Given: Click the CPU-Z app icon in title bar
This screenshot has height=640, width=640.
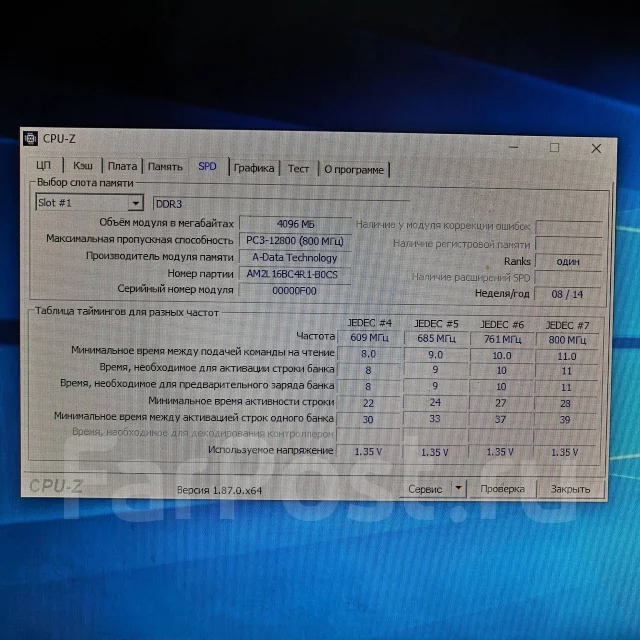Looking at the screenshot, I should (31, 138).
